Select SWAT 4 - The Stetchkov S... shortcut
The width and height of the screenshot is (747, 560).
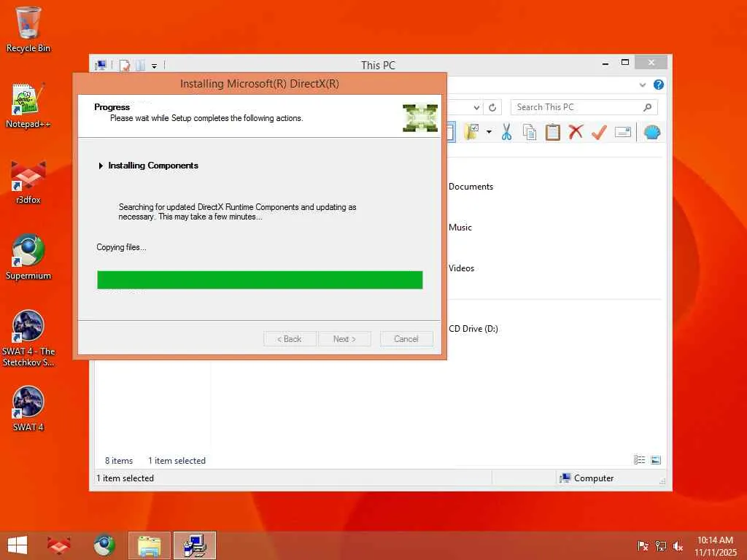coord(28,338)
